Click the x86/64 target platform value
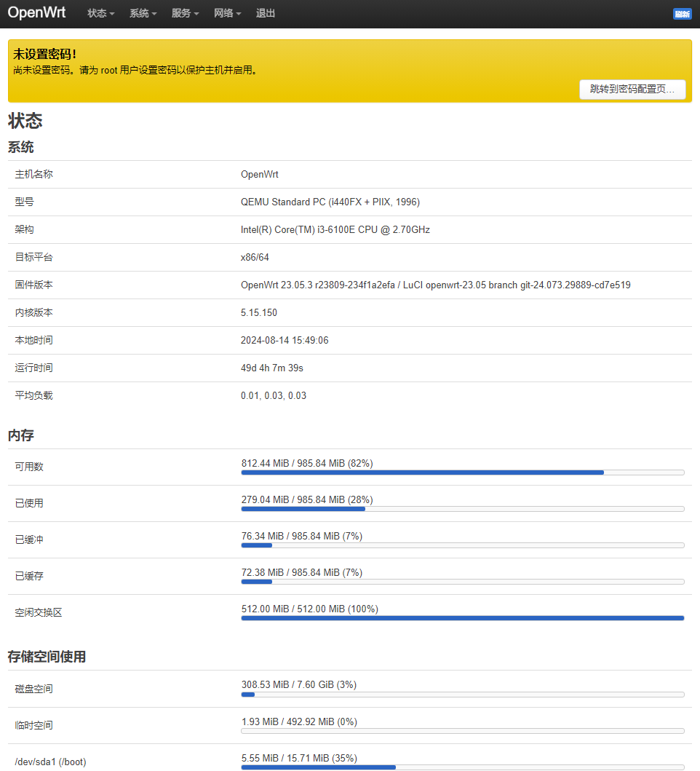700x771 pixels. (255, 257)
